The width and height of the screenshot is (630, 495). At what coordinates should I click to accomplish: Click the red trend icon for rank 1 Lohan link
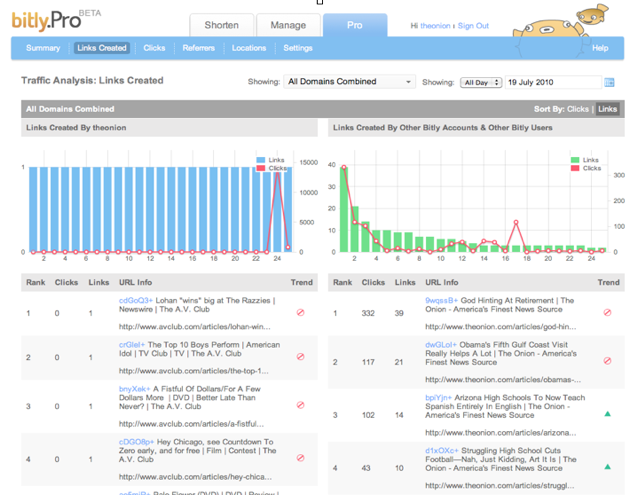tap(300, 313)
